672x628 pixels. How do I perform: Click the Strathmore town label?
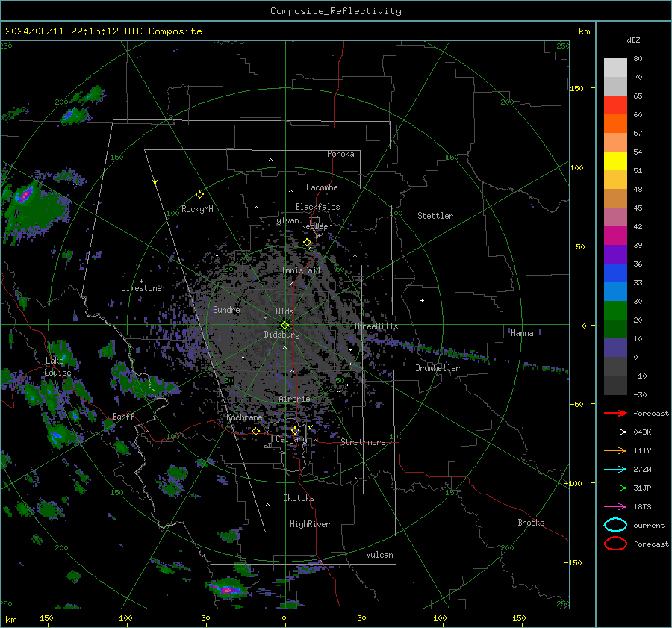[363, 442]
